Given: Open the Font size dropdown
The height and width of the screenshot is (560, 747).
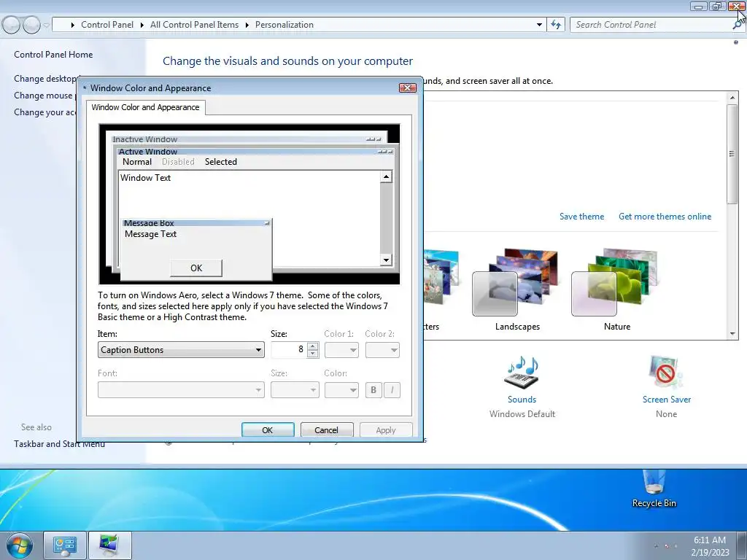Looking at the screenshot, I should 295,390.
